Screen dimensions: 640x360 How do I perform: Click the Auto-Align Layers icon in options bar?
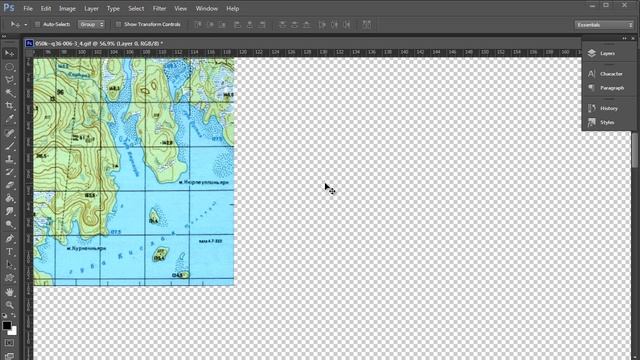(x=367, y=24)
